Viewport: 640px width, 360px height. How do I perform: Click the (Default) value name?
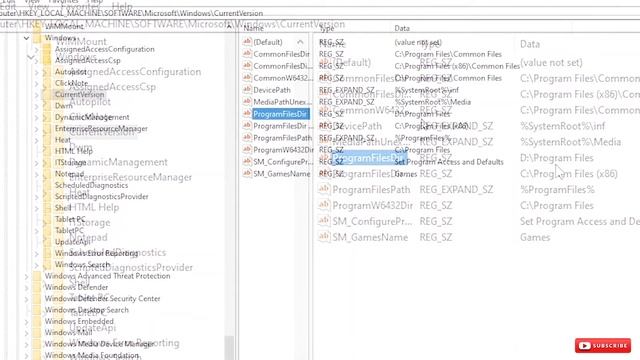point(268,42)
